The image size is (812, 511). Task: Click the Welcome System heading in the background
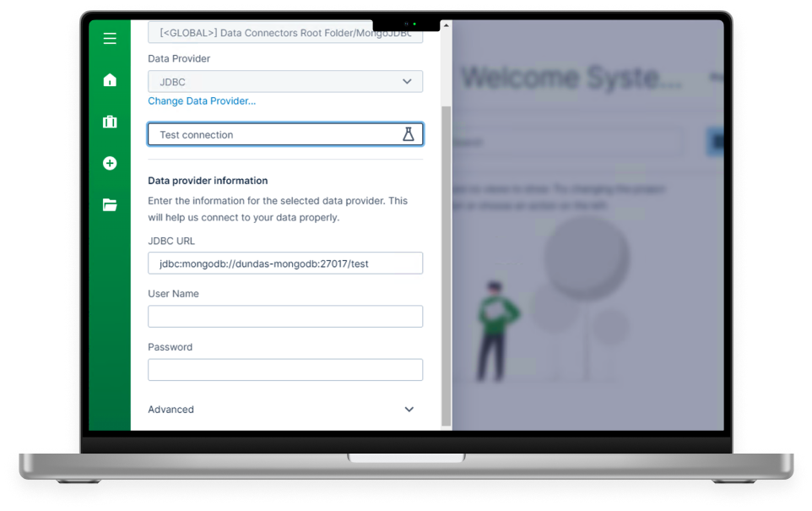(571, 79)
